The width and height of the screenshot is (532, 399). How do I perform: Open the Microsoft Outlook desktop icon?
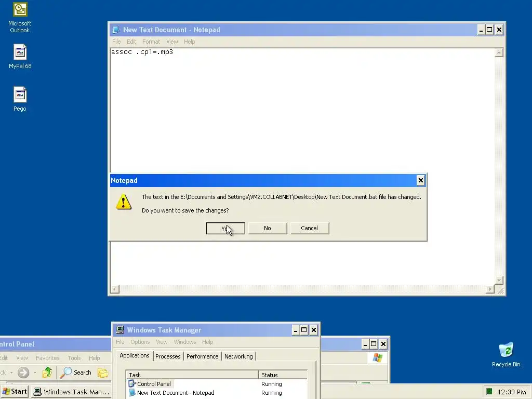[20, 18]
